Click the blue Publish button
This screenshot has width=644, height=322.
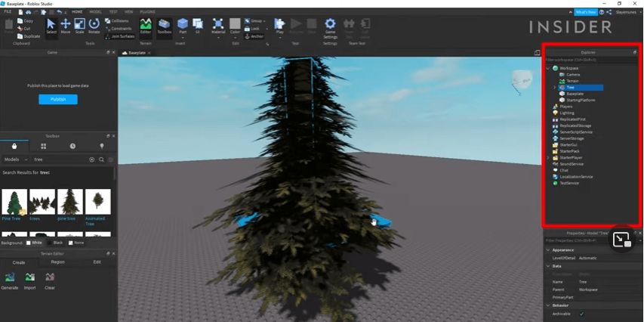point(58,99)
